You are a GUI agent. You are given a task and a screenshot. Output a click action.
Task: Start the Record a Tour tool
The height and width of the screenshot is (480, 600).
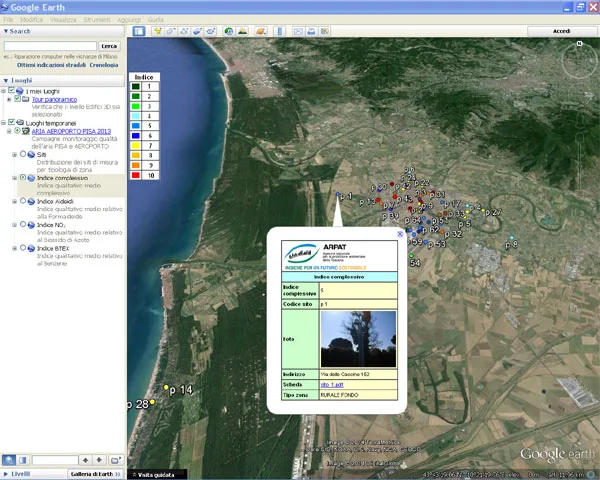(210, 31)
